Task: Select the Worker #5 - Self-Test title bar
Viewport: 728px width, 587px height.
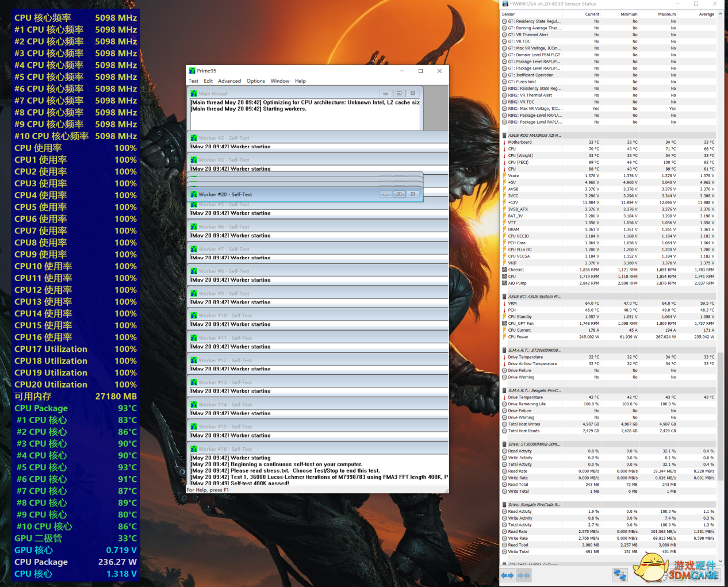Action: click(x=317, y=205)
